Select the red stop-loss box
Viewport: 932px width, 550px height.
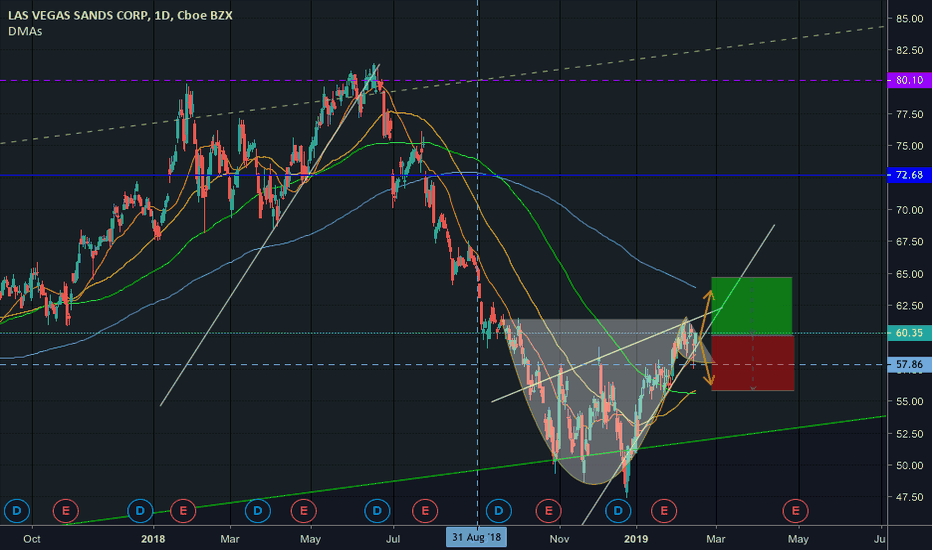752,363
